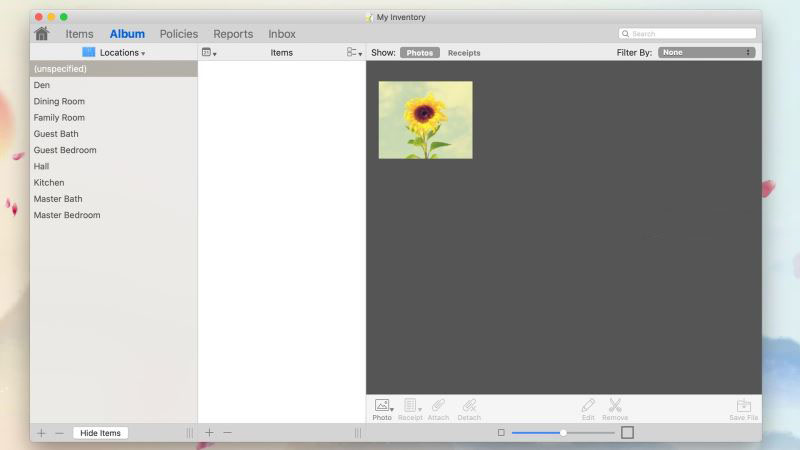Open the Items column layout menu

[209, 52]
